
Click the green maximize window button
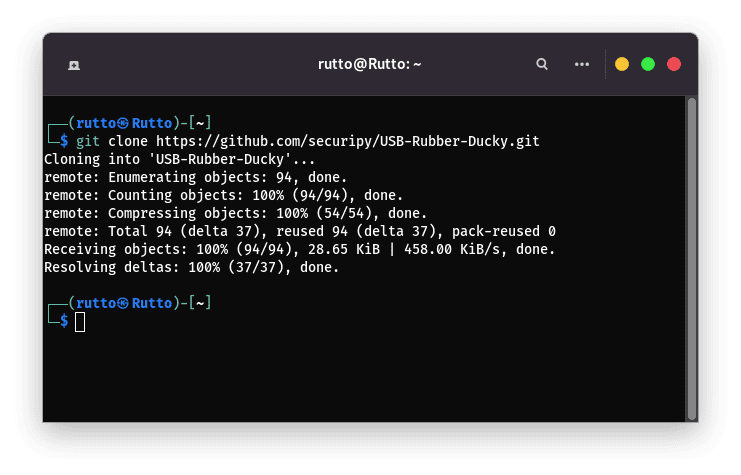[648, 64]
